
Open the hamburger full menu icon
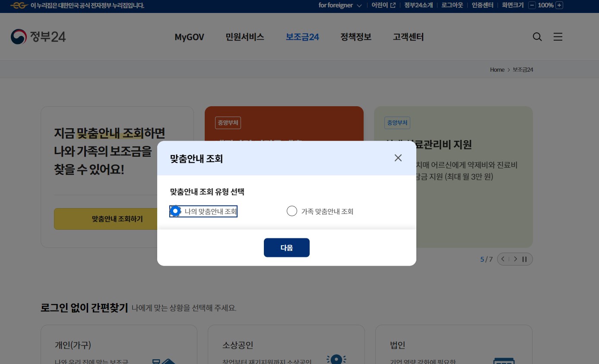(x=558, y=37)
